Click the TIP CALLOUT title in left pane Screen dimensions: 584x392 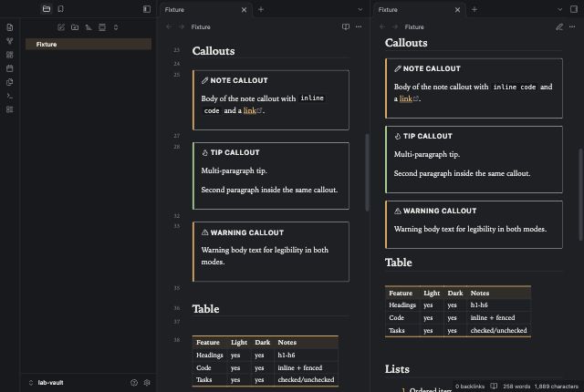[235, 152]
